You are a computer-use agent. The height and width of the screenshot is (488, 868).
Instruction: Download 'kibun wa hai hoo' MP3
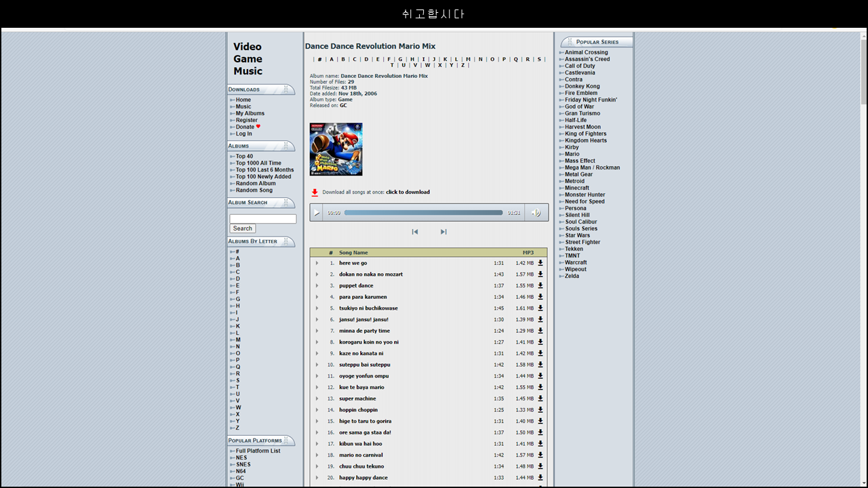(540, 444)
